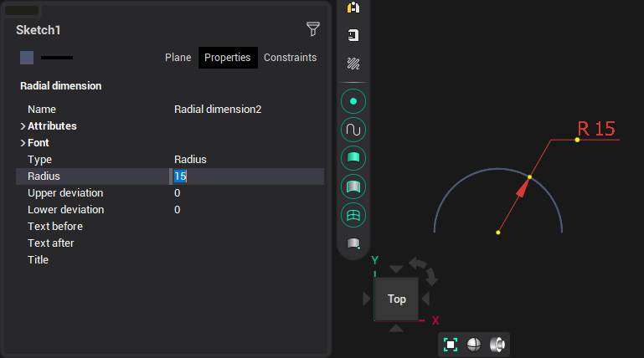
Task: Click the sphere display mode icon
Action: [474, 345]
